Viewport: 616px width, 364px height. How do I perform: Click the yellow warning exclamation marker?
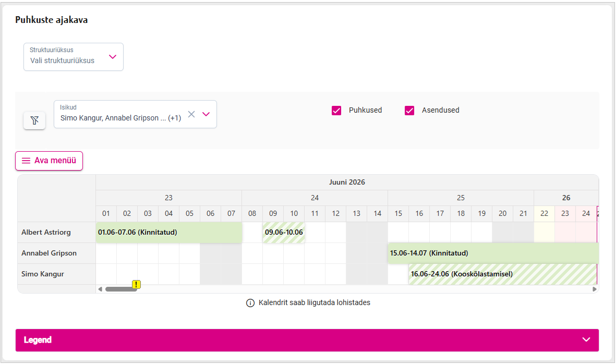pyautogui.click(x=136, y=285)
